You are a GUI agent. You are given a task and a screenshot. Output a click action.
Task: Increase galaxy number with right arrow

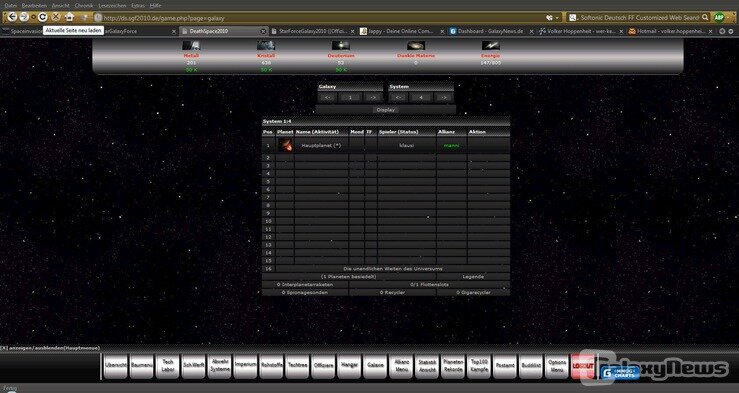coord(373,98)
